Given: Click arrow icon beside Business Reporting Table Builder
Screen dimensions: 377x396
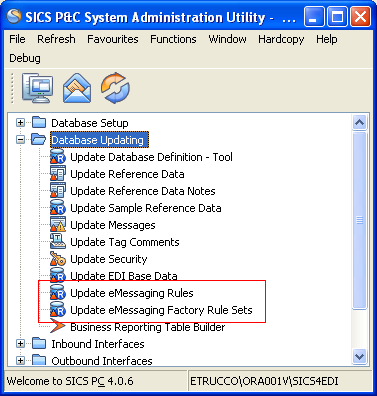Looking at the screenshot, I should pyautogui.click(x=58, y=326).
